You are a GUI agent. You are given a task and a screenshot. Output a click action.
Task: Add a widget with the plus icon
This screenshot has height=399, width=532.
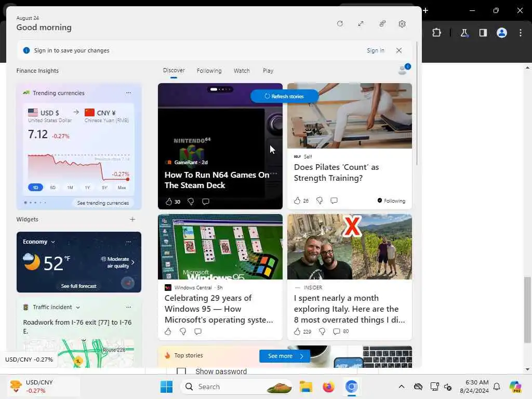pyautogui.click(x=132, y=219)
